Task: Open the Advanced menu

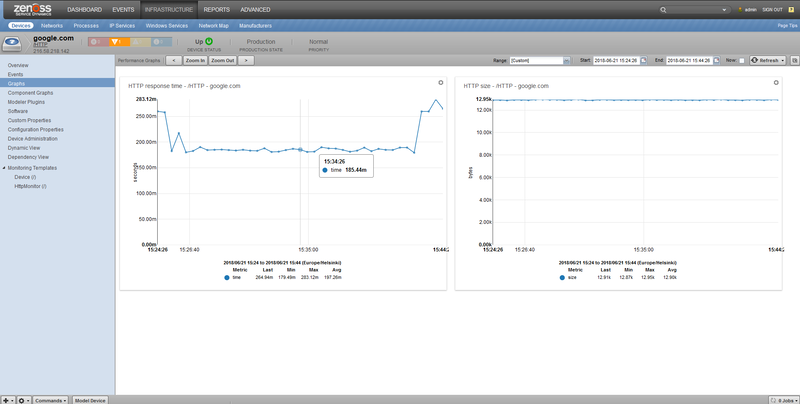Action: pos(255,10)
